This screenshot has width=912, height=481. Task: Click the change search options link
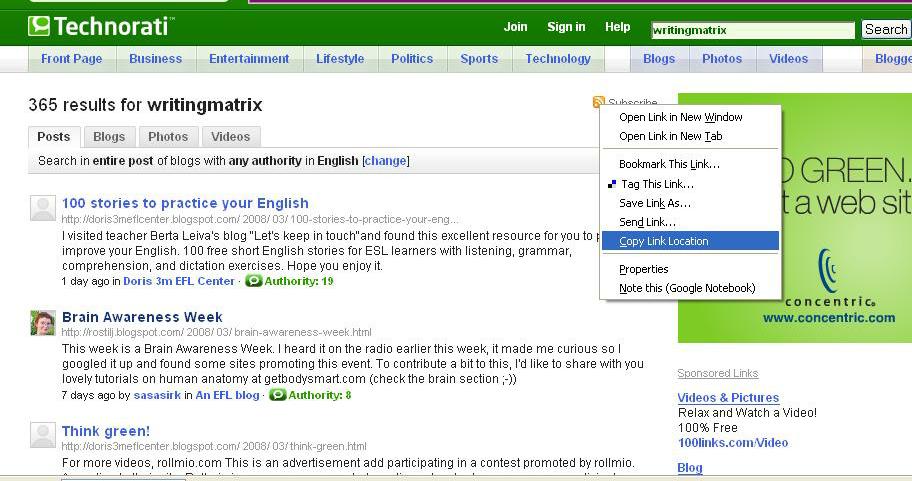tap(386, 161)
